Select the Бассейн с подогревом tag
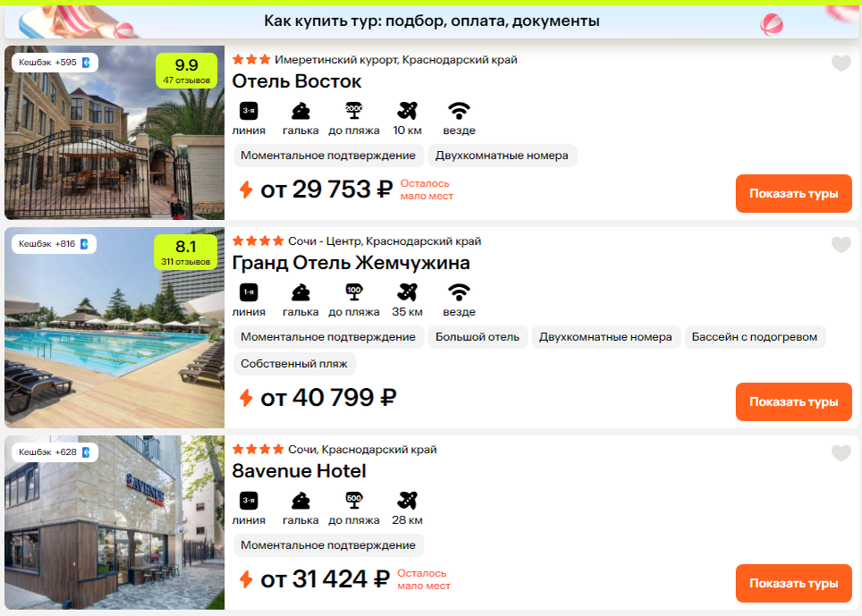 click(x=755, y=337)
